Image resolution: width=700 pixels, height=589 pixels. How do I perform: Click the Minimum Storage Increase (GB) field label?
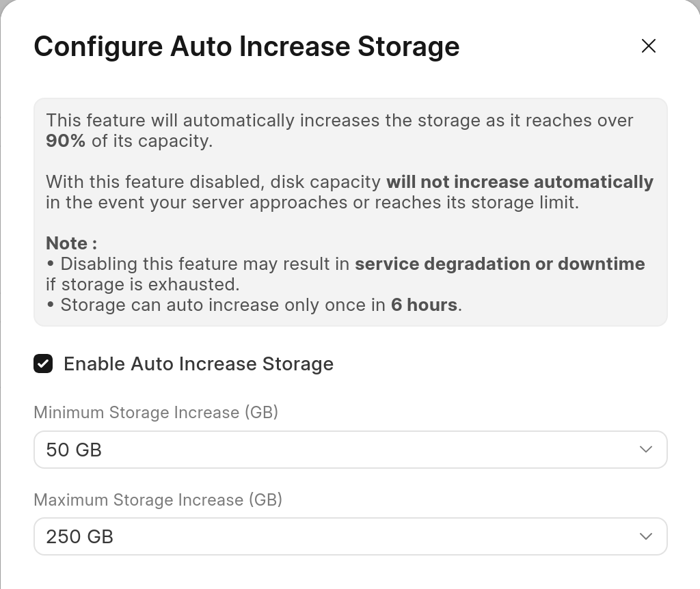156,413
